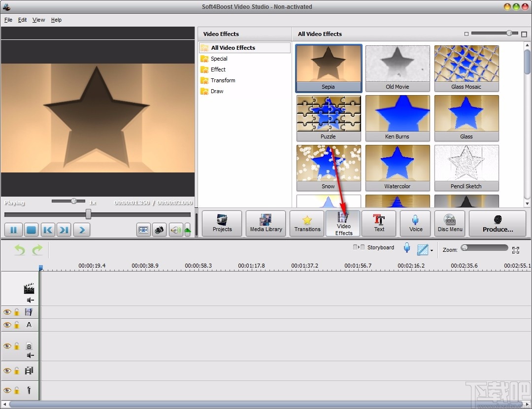Screen dimensions: 532x409
Task: Open the Projects panel
Action: coord(222,223)
